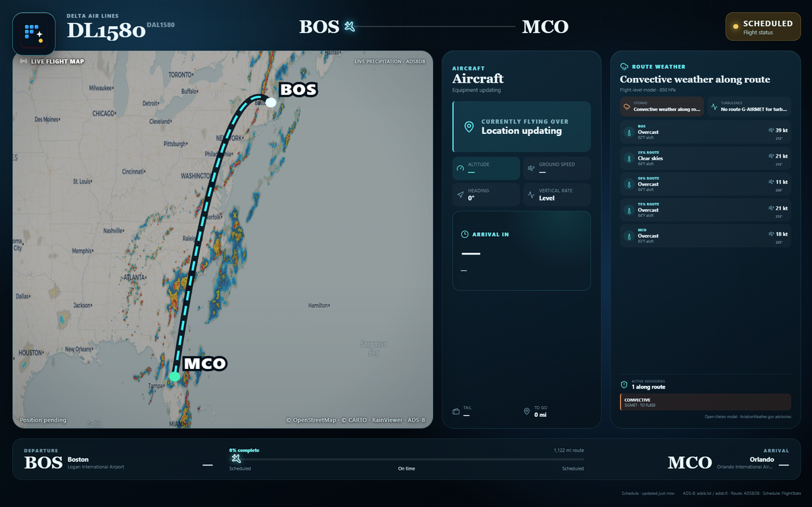Click the MCO label on the map
Screen dimensions: 812x507
click(205, 363)
